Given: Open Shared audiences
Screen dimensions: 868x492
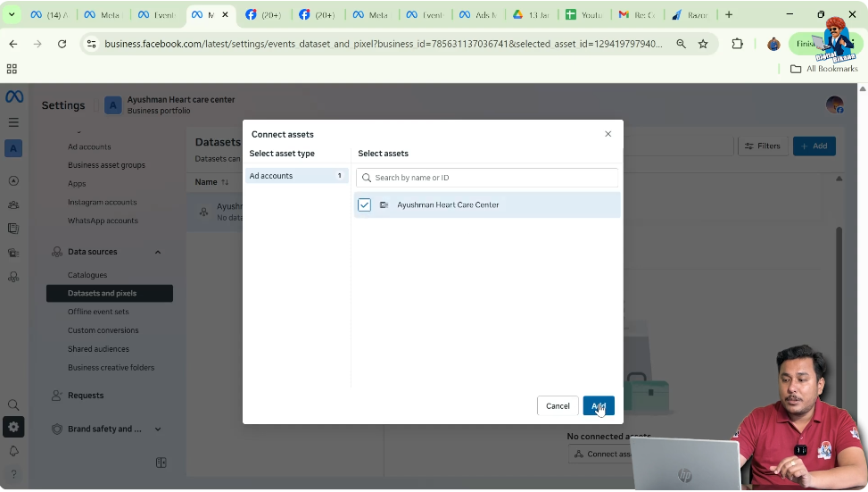Looking at the screenshot, I should (x=98, y=349).
